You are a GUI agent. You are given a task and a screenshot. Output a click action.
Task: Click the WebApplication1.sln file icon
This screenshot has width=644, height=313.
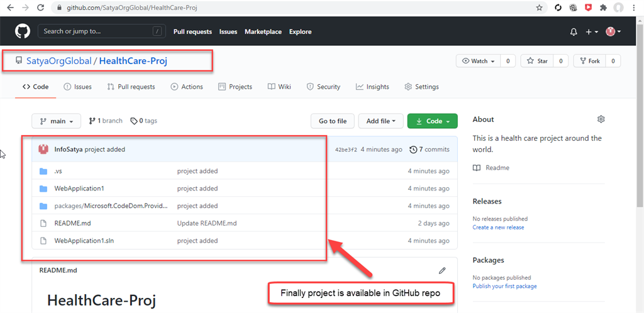pyautogui.click(x=43, y=241)
